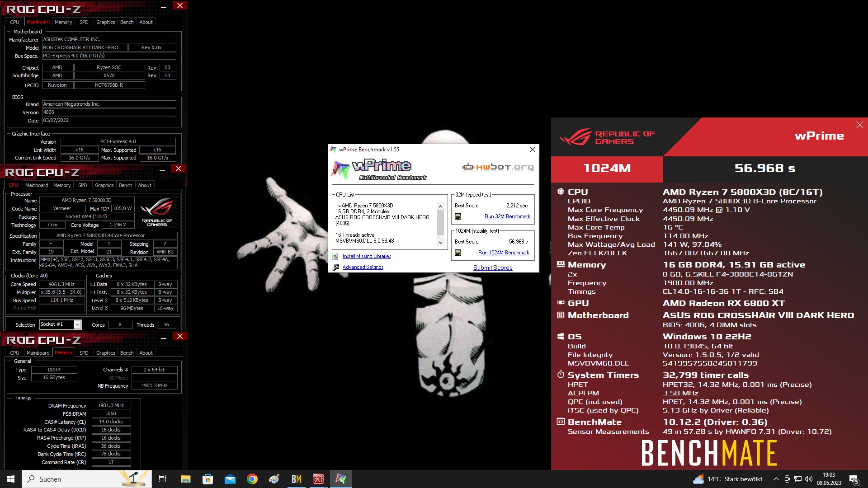Click the Motherboard section icon in BenchMate

click(x=561, y=315)
